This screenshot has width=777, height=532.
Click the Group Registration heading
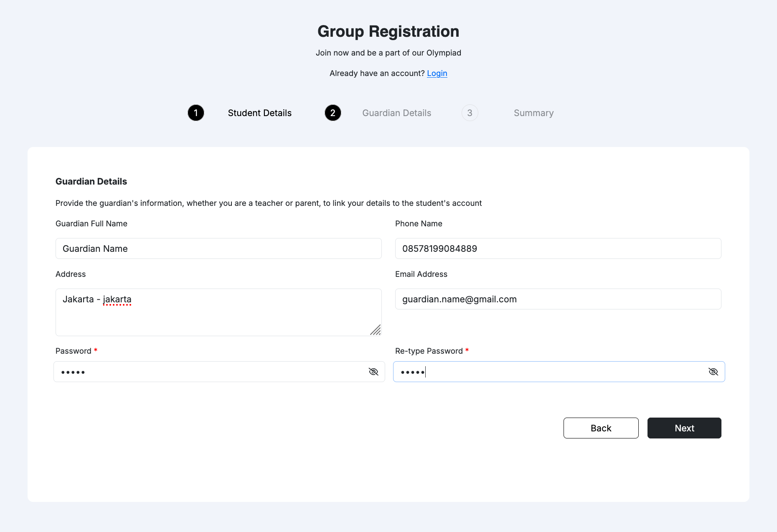click(x=388, y=32)
